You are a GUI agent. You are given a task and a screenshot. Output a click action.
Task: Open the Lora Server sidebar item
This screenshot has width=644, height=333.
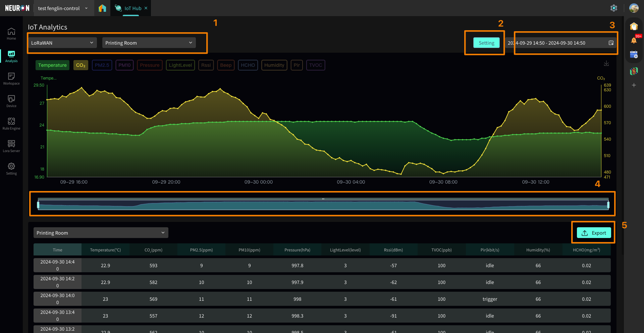point(11,146)
